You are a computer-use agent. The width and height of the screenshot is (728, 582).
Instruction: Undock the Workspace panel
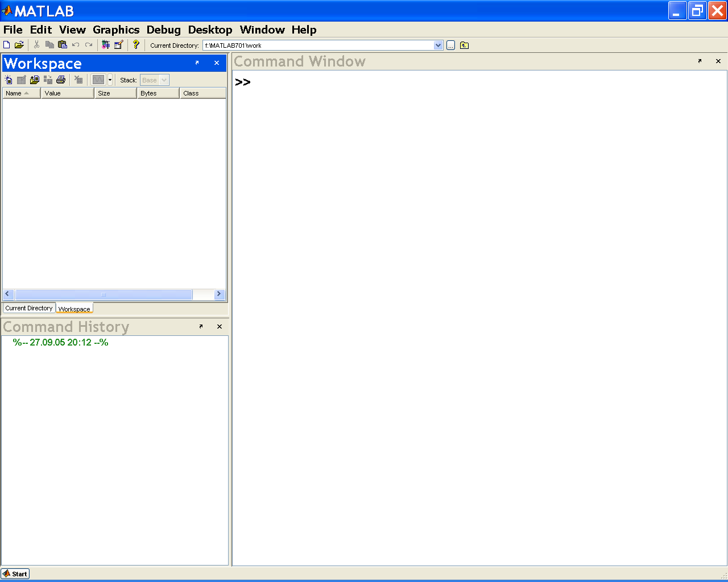[x=197, y=63]
